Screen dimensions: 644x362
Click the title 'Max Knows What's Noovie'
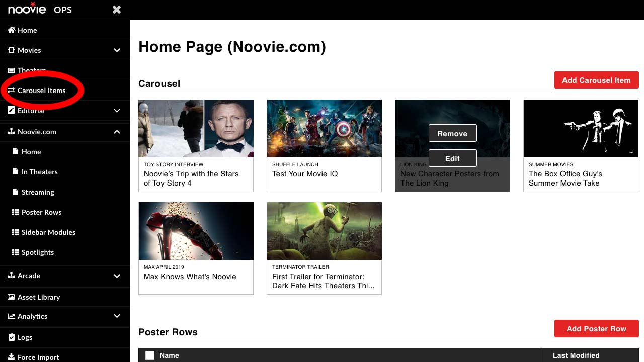190,277
